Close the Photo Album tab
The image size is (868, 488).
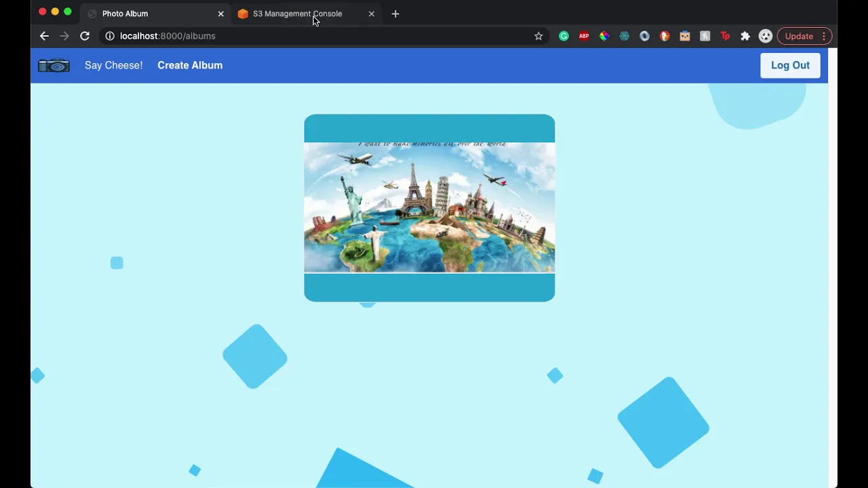220,14
